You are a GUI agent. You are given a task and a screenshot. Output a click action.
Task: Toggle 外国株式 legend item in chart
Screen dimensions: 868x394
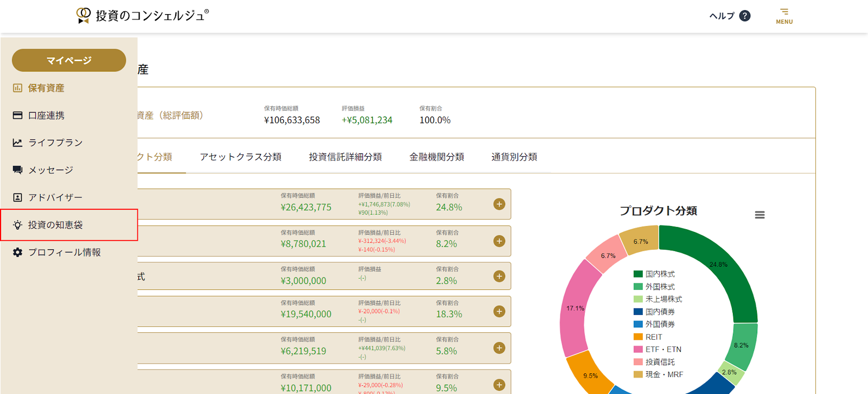click(x=654, y=287)
